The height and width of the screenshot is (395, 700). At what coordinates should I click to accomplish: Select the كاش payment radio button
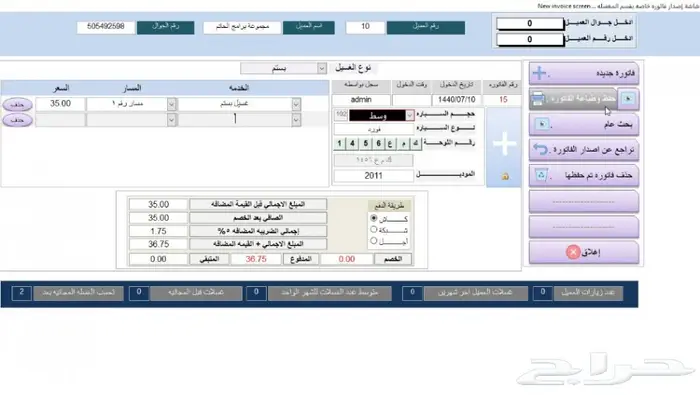coord(374,218)
